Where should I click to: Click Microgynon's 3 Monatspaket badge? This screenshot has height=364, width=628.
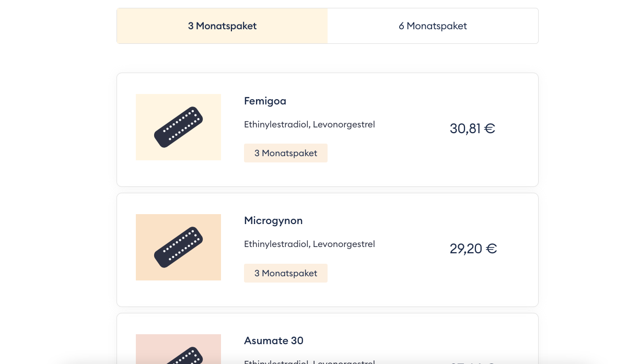click(x=286, y=273)
